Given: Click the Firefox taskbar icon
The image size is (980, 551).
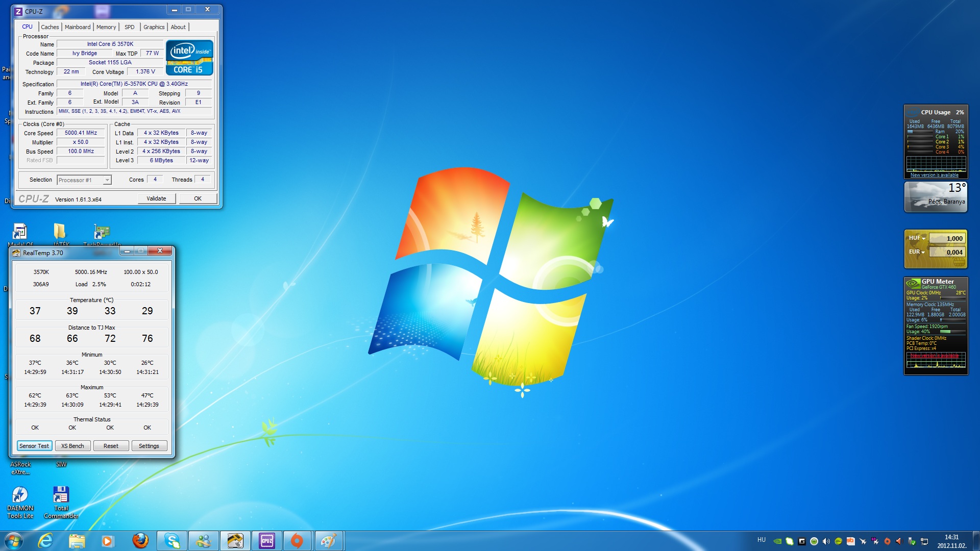Looking at the screenshot, I should pos(140,541).
